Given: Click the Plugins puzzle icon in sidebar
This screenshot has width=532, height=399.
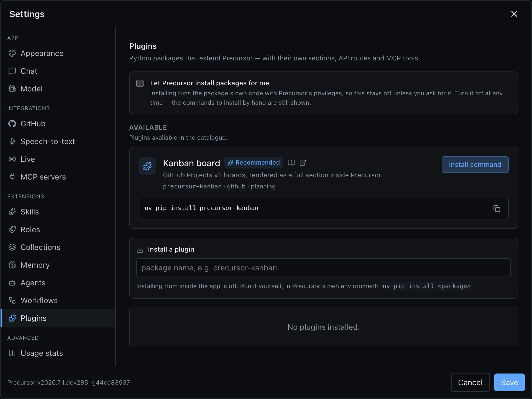Looking at the screenshot, I should 12,318.
